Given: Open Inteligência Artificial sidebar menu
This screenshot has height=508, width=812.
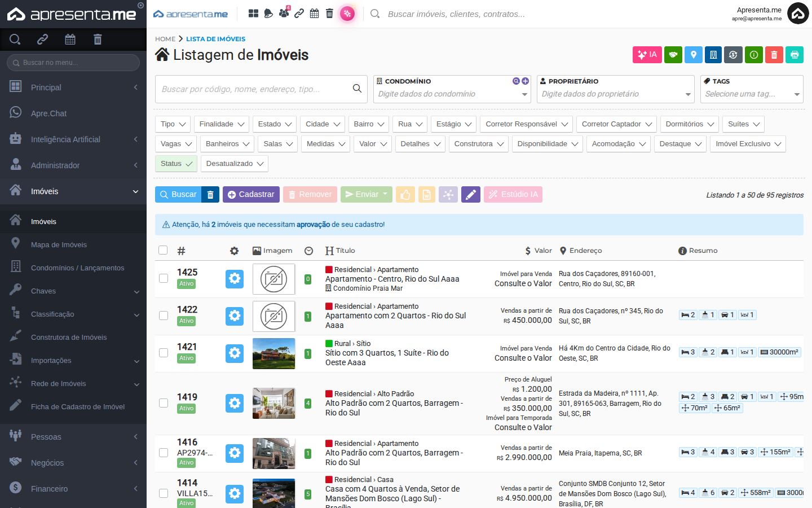Looking at the screenshot, I should coord(73,139).
